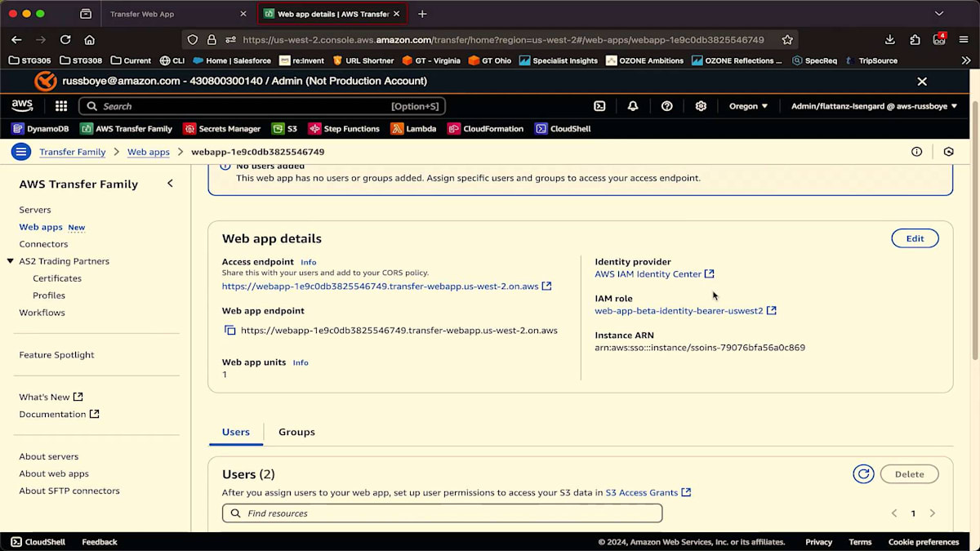Image resolution: width=980 pixels, height=551 pixels.
Task: Select Connectors in the sidebar
Action: pyautogui.click(x=43, y=244)
